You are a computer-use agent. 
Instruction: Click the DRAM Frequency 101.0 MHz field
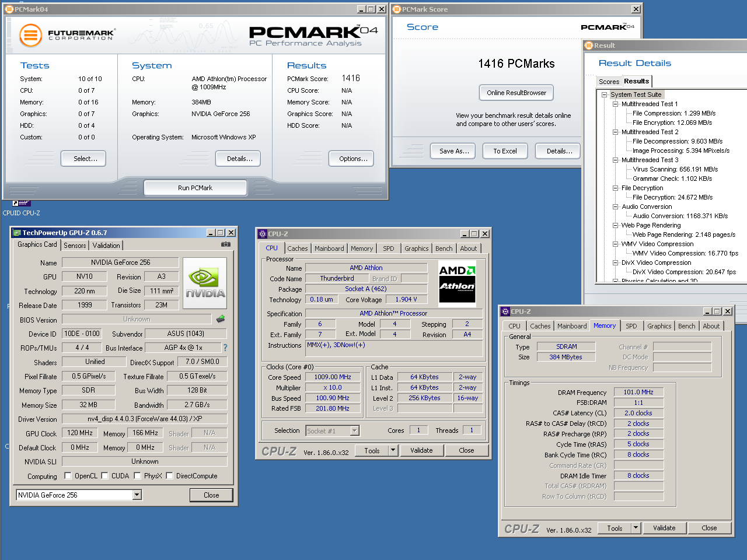tap(638, 392)
